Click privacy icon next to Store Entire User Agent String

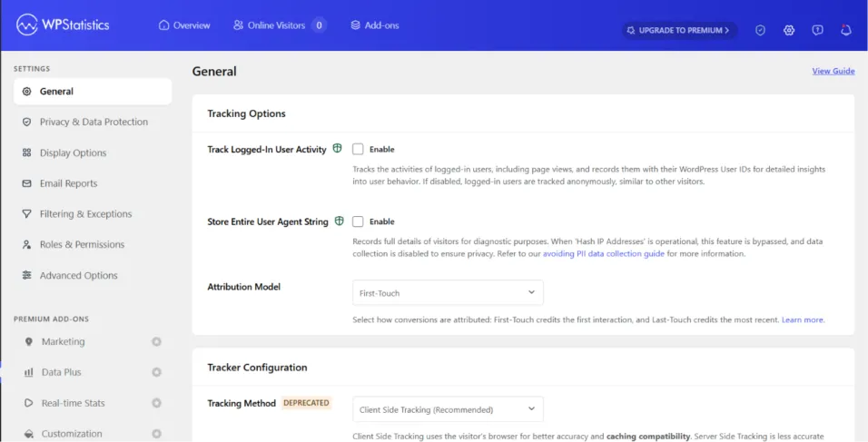340,221
